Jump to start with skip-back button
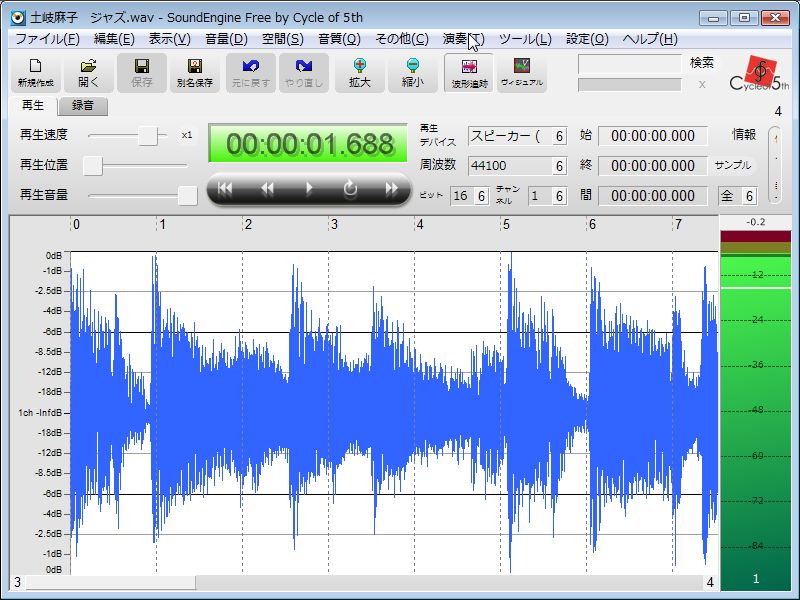This screenshot has height=600, width=800. click(x=225, y=189)
